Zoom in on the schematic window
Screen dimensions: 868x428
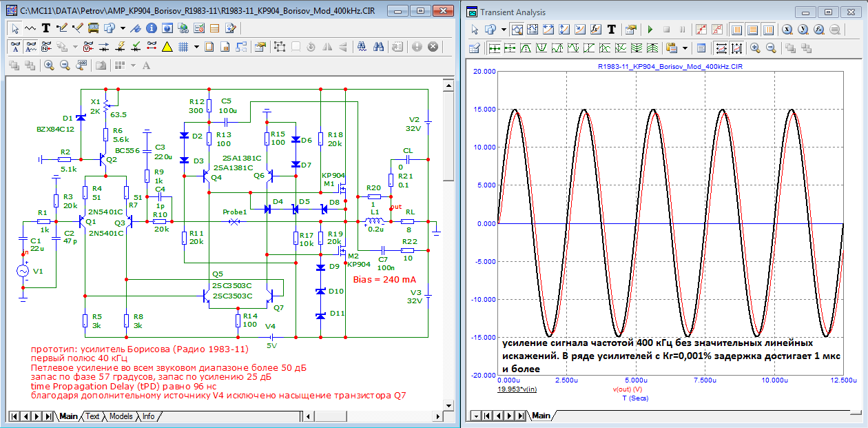pos(49,65)
